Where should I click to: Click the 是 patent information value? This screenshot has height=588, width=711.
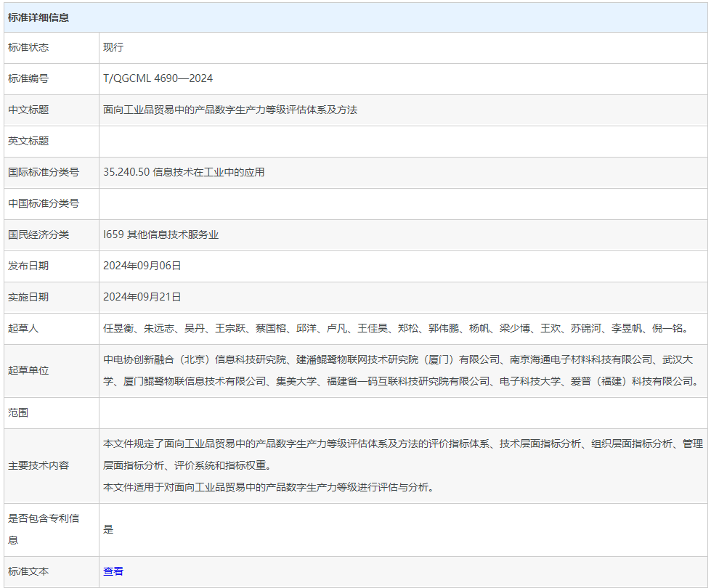pos(108,529)
